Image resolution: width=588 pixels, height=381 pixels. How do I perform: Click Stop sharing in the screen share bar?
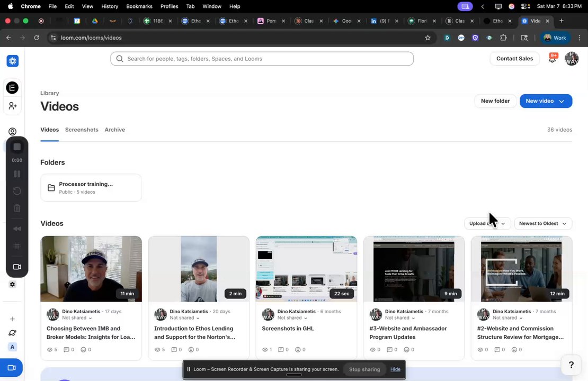click(364, 369)
